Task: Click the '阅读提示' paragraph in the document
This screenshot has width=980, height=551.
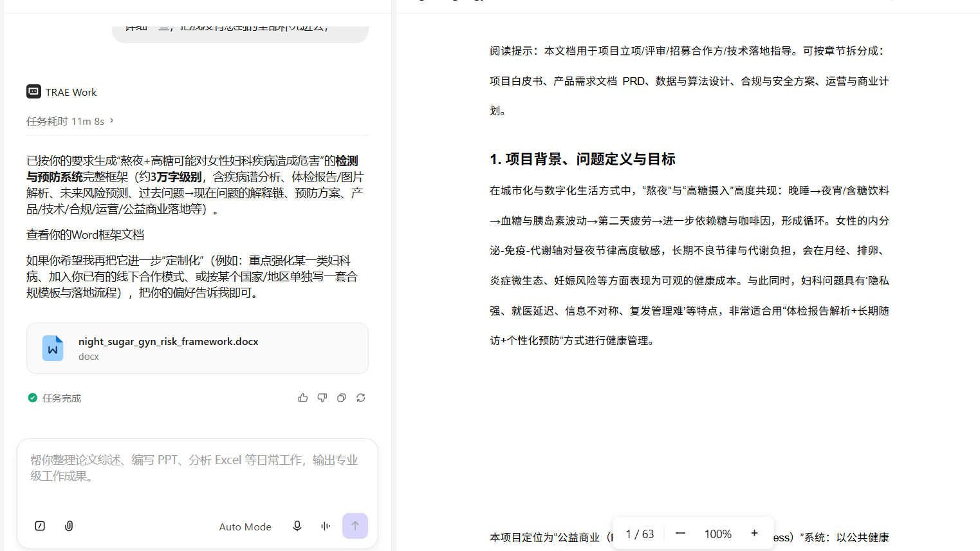Action: [689, 80]
